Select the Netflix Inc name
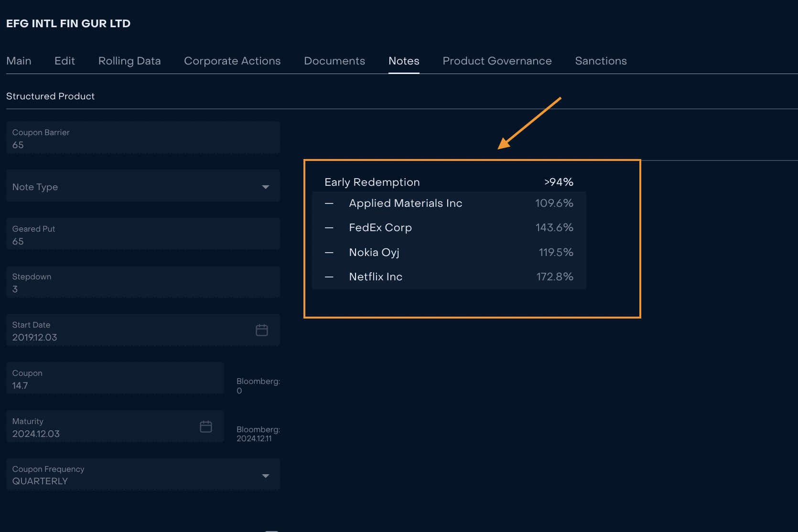 pyautogui.click(x=376, y=277)
